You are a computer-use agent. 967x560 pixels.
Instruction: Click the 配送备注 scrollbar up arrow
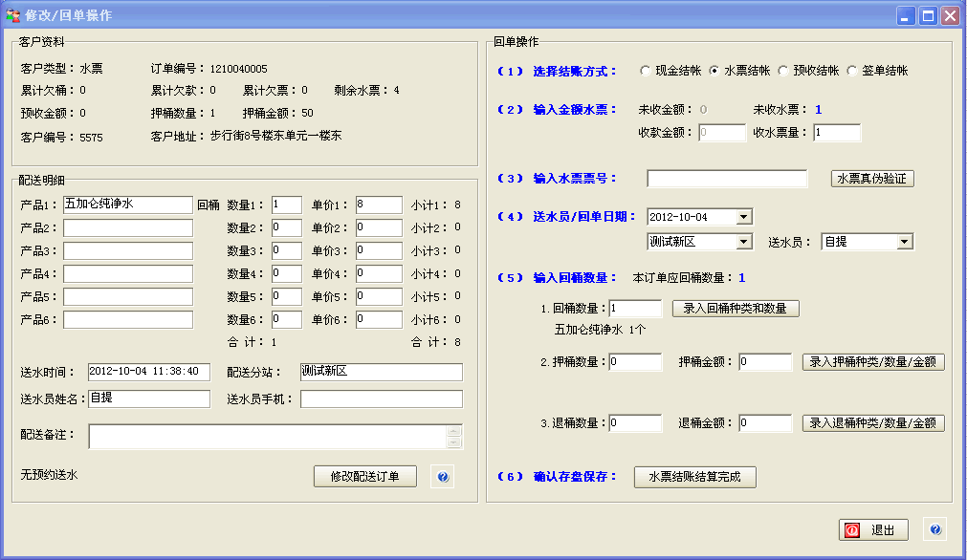click(x=454, y=431)
